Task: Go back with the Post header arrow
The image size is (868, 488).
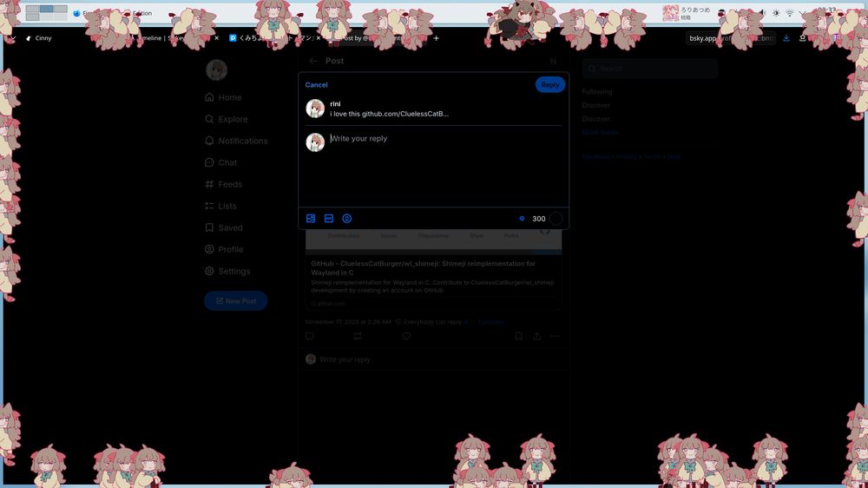Action: click(x=313, y=61)
